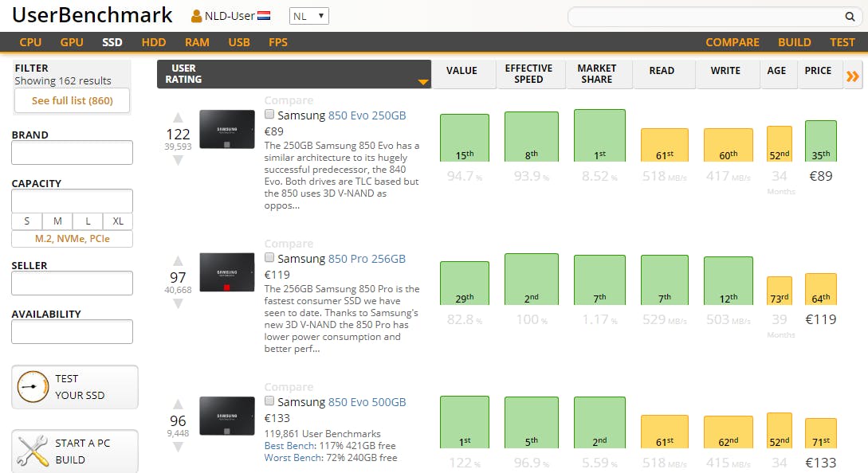Image resolution: width=868 pixels, height=473 pixels.
Task: Tick compare checkbox for 850 Evo 500GB
Action: pos(269,401)
